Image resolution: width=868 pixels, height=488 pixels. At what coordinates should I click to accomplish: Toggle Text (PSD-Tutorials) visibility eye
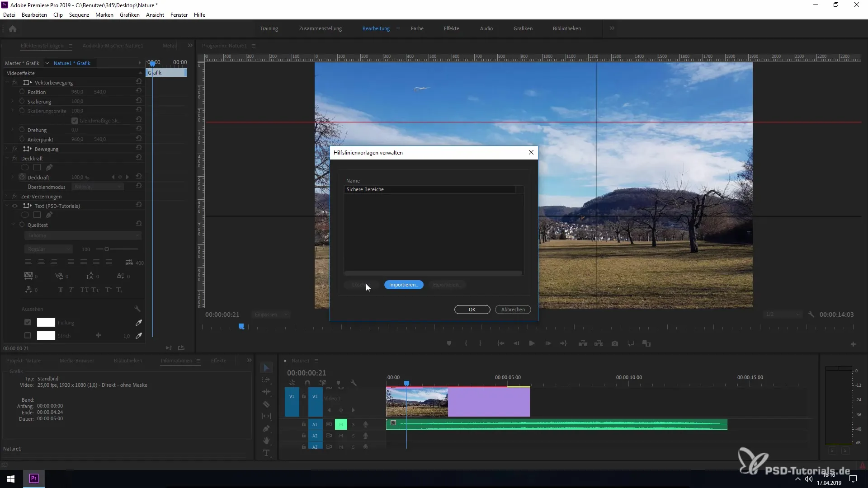[x=14, y=206]
